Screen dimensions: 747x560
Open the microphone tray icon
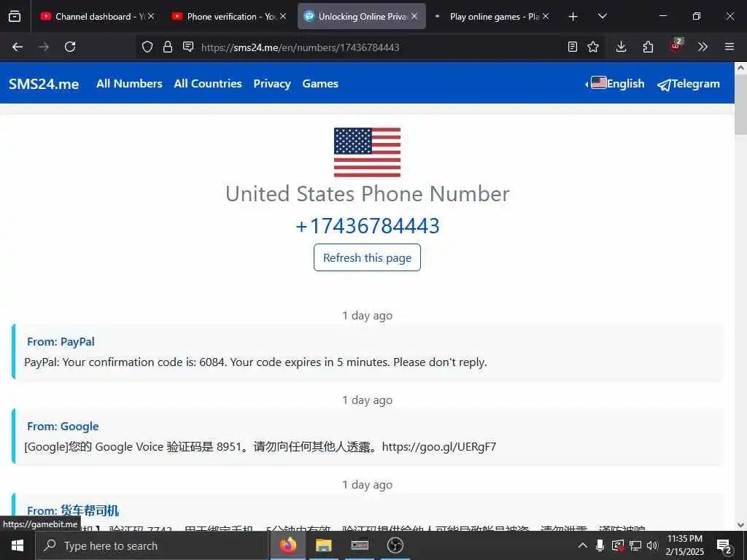click(600, 545)
